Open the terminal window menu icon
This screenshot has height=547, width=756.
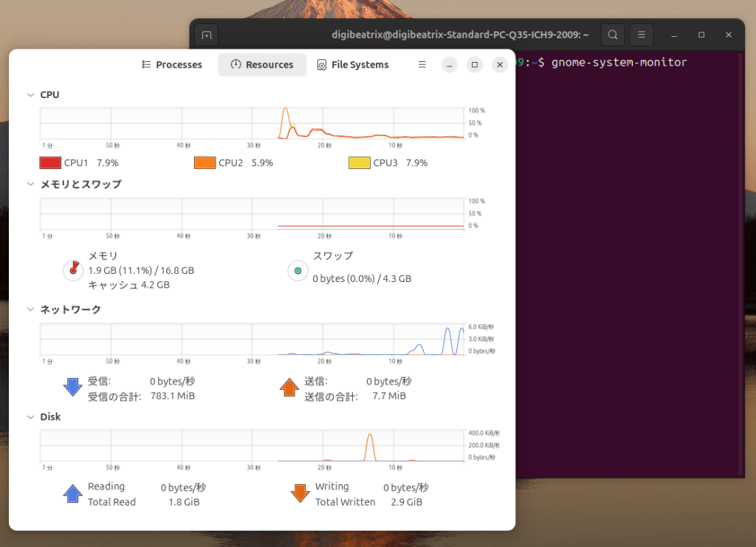pos(641,34)
